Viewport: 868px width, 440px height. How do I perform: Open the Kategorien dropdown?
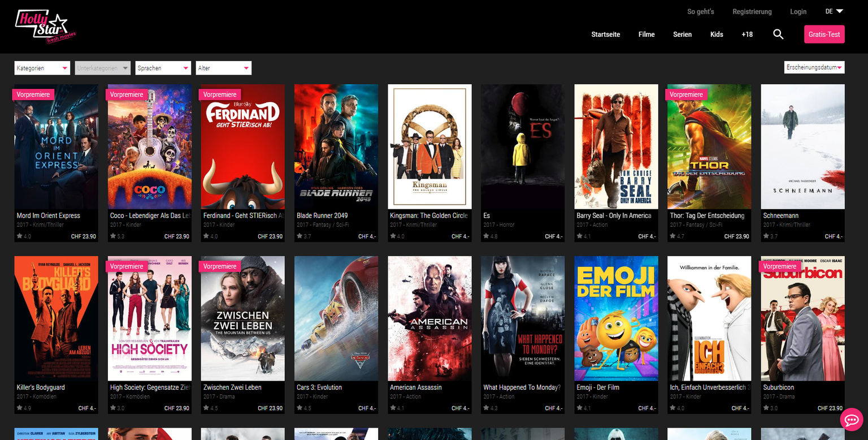click(42, 67)
